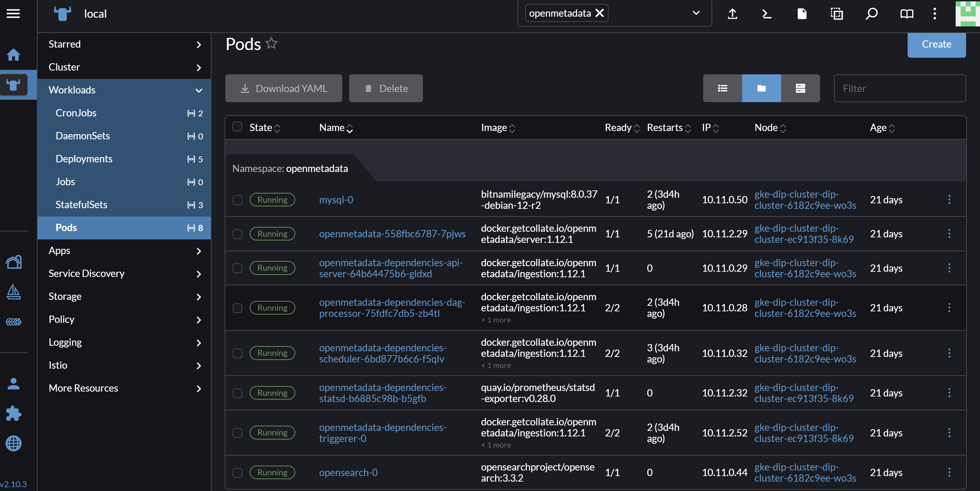Open the hamburger navigation menu
Screen dimensions: 980x491
pos(13,14)
